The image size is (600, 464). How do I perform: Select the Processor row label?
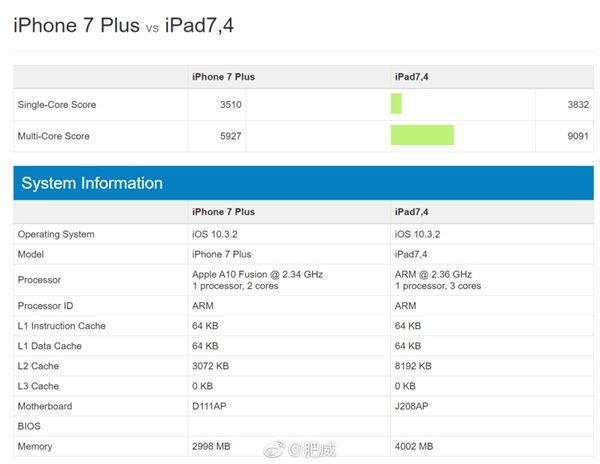click(39, 280)
